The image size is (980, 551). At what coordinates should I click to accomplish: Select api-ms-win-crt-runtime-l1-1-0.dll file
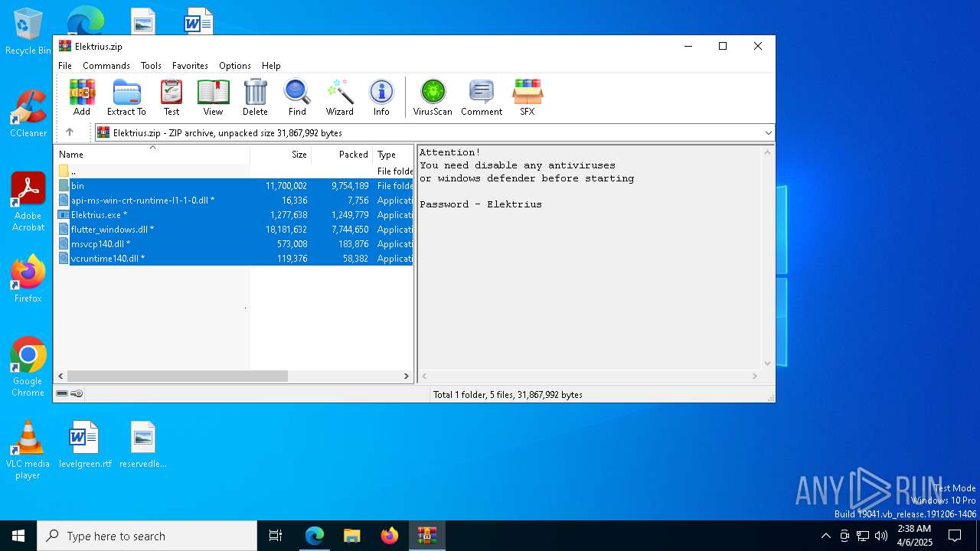click(234, 201)
